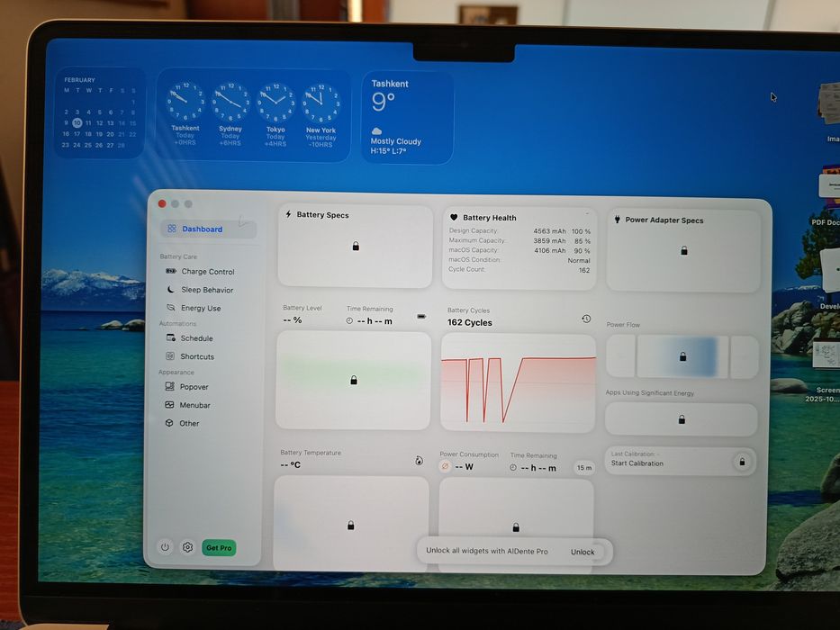Click the power icon at sidebar bottom

click(165, 547)
